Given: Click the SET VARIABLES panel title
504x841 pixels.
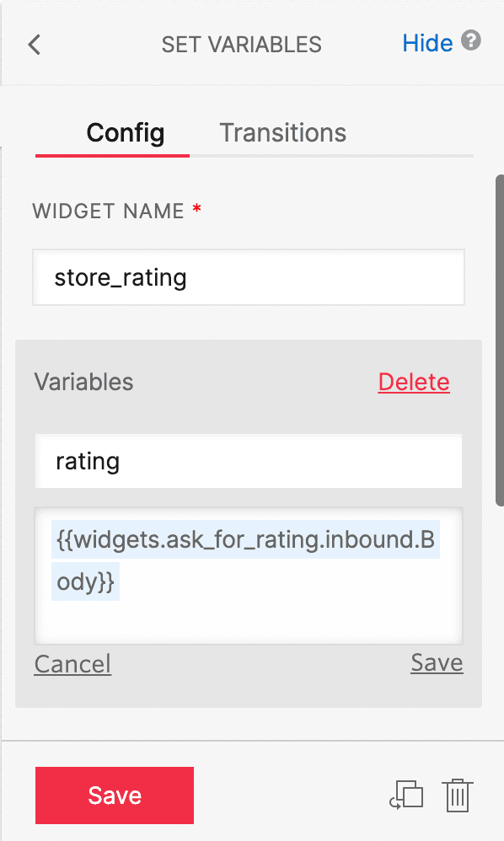Looking at the screenshot, I should [x=241, y=45].
